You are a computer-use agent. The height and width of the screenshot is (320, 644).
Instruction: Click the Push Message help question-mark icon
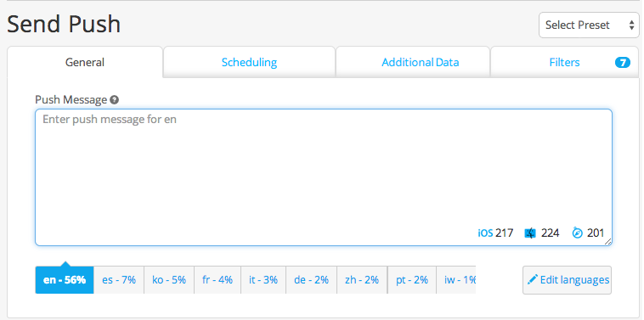[115, 99]
